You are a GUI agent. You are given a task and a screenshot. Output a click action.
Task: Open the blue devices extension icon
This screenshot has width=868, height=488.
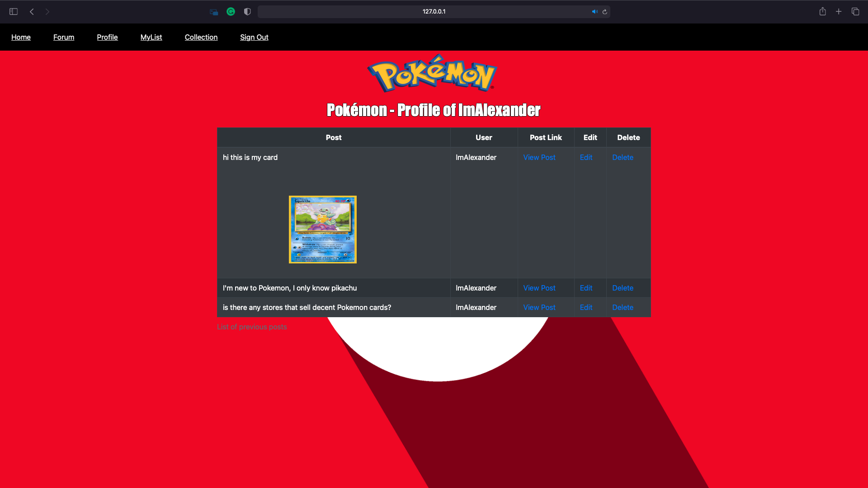[214, 12]
